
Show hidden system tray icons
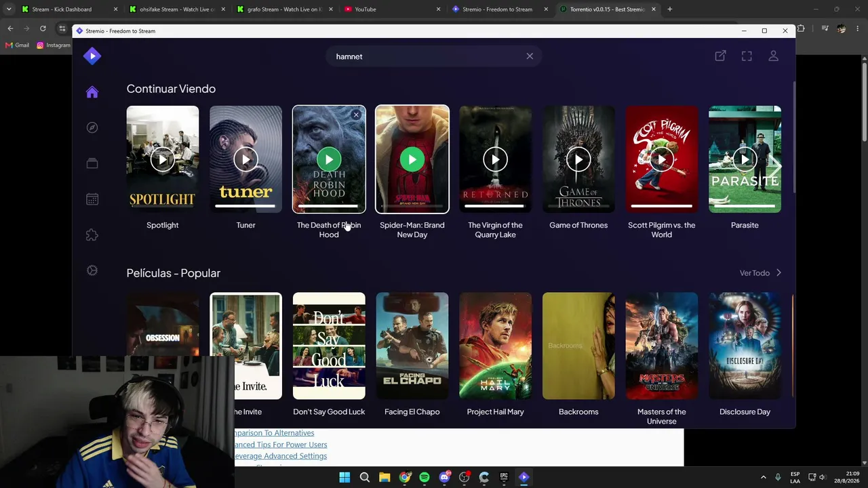(x=763, y=477)
